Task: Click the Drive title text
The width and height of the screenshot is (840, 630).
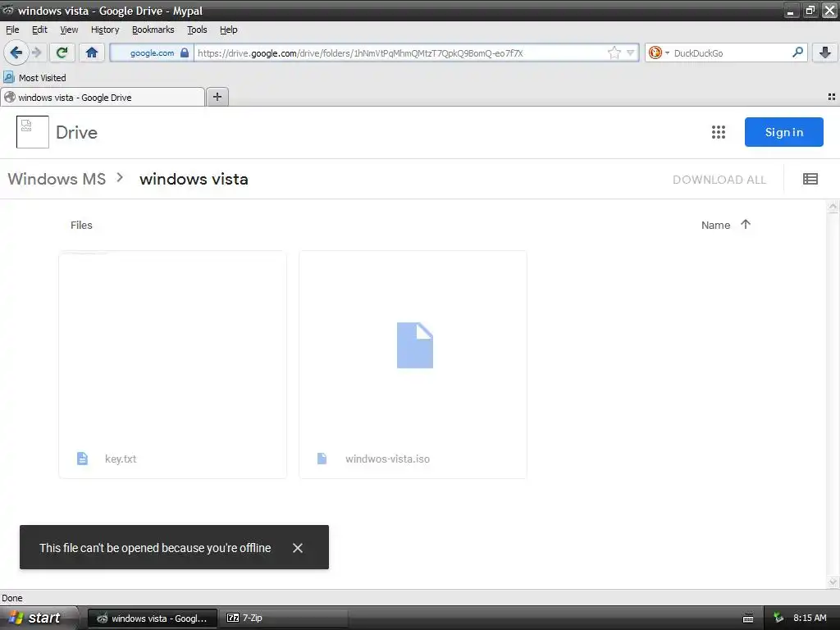Action: [x=76, y=132]
